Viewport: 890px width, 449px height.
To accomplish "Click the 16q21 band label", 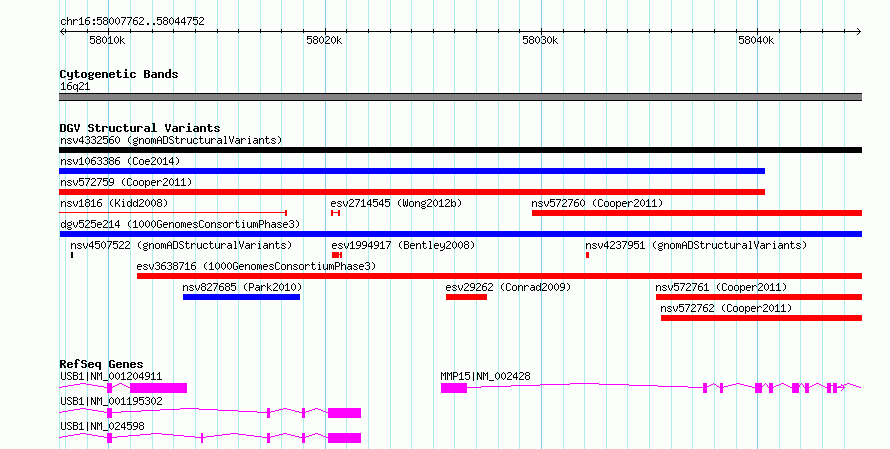I will coord(75,86).
